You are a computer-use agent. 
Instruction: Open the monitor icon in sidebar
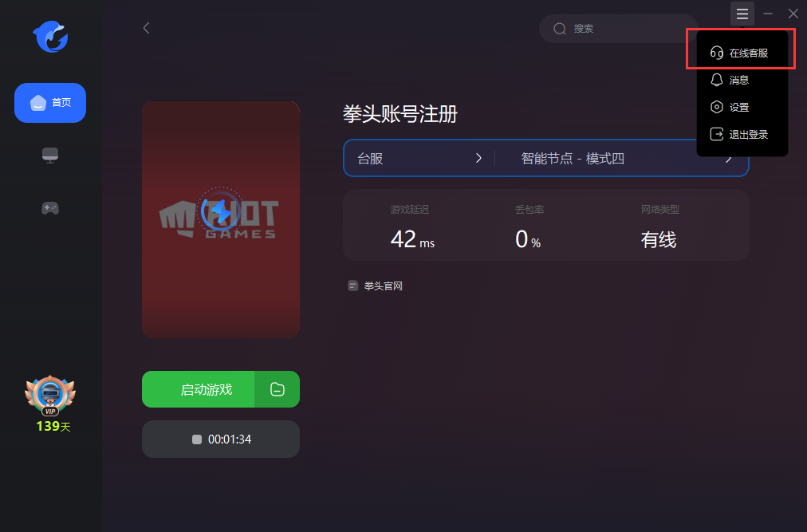click(50, 155)
